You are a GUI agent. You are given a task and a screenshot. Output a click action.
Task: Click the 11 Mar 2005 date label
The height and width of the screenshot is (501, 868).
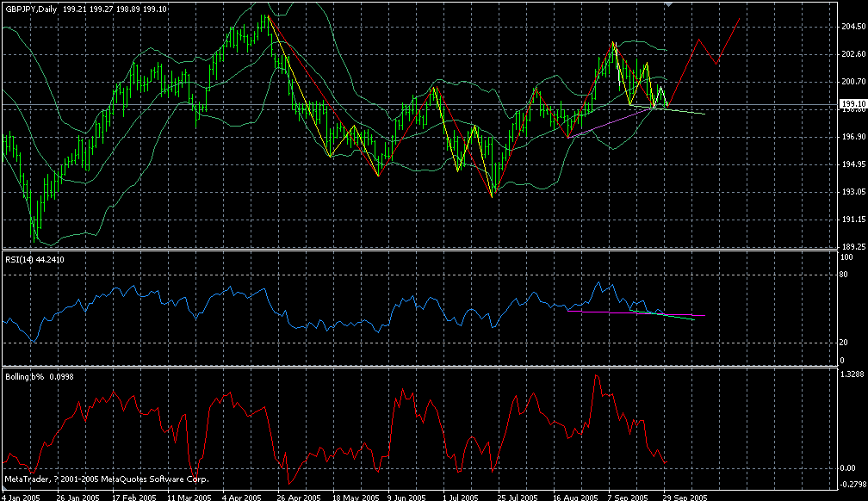pos(189,497)
